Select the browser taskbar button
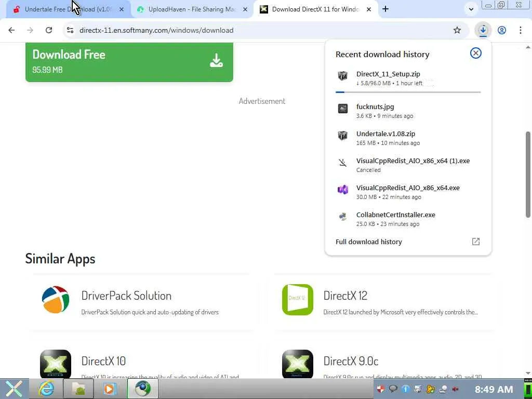Screen dimensions: 532x399 pos(143,389)
